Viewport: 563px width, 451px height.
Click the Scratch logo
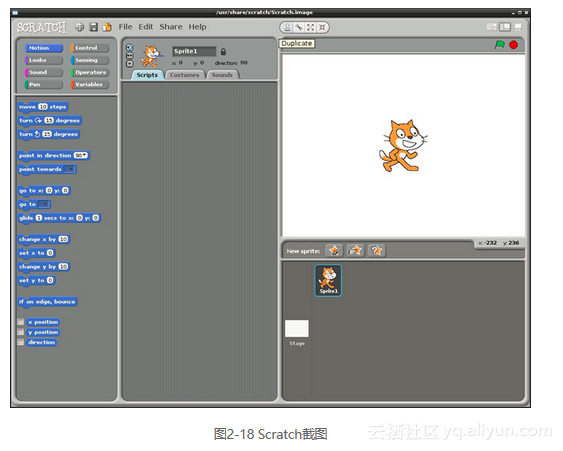pos(42,27)
